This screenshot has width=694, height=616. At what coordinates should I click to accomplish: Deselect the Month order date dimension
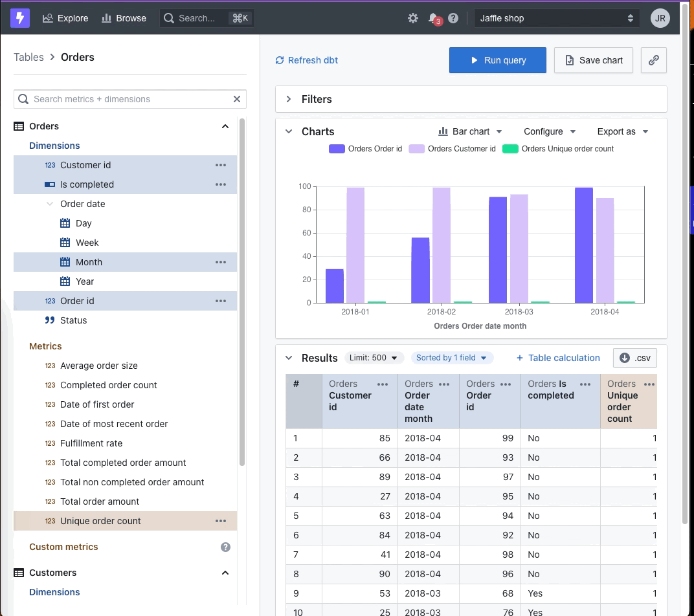click(125, 262)
